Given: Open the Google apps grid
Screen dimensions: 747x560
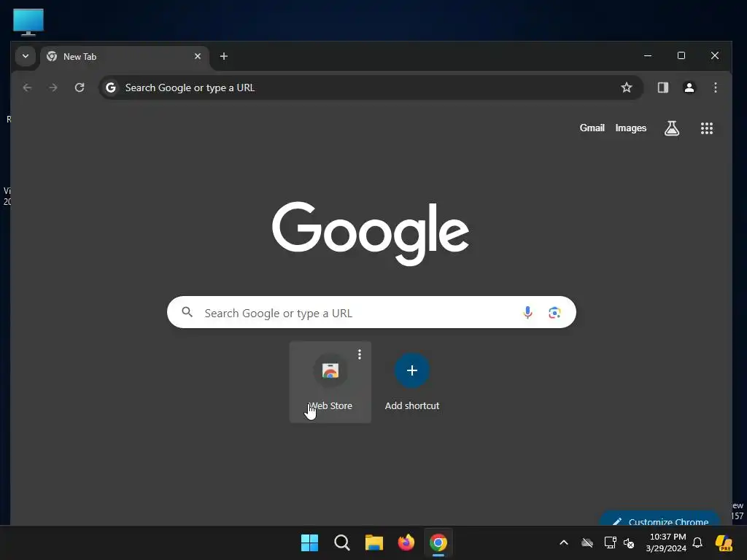Looking at the screenshot, I should [x=706, y=128].
